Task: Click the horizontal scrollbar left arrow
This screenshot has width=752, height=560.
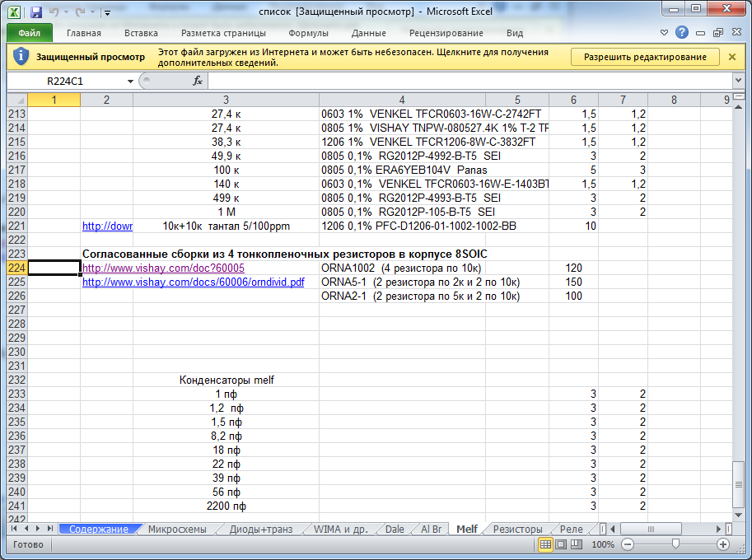Action: click(613, 529)
